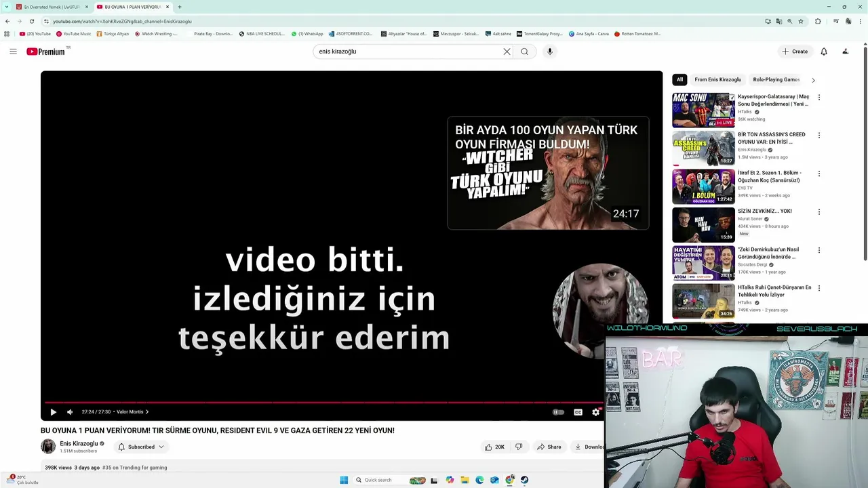Screen dimensions: 868x488
Task: Toggle closed captions in the player
Action: coord(578,412)
